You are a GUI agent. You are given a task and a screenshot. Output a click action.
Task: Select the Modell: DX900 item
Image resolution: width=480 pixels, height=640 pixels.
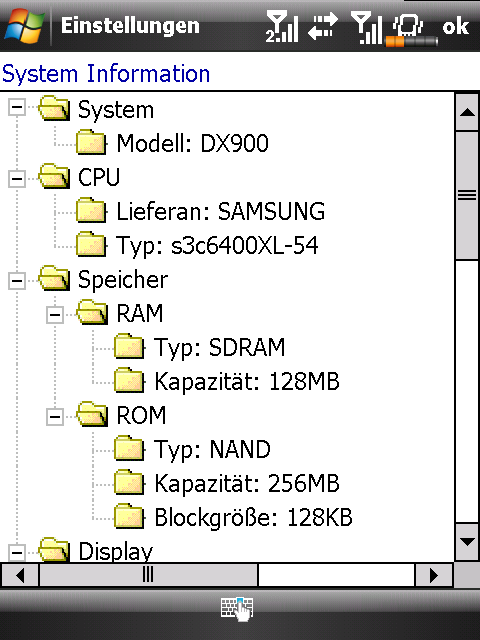[x=193, y=143]
